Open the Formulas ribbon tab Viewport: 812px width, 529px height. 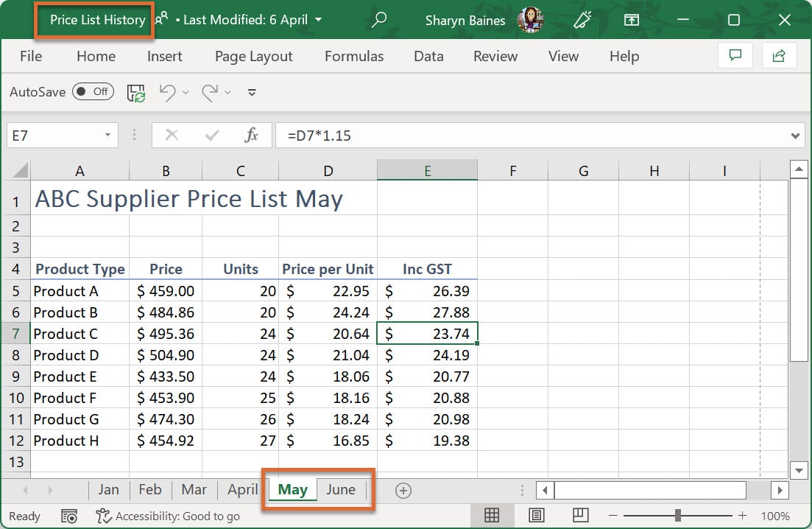pos(353,56)
